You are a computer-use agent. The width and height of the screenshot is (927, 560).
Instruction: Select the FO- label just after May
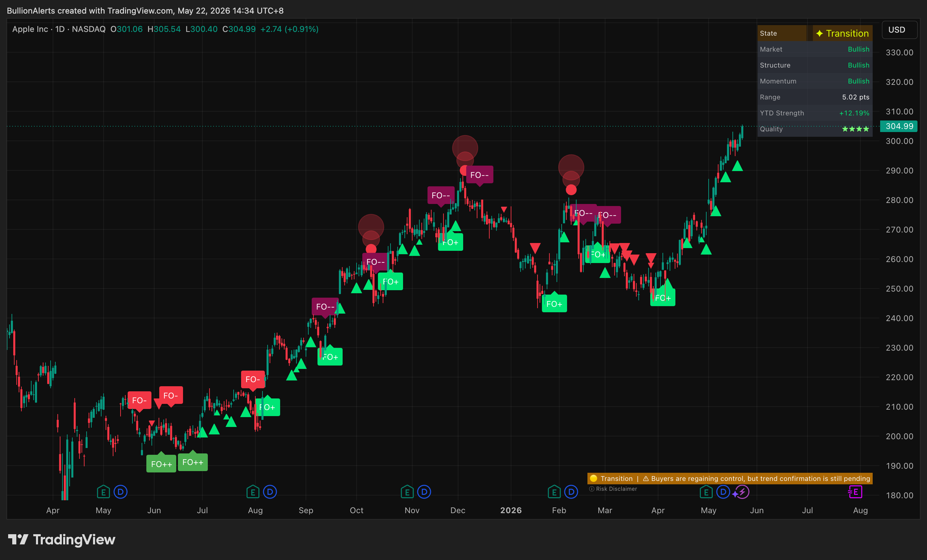(x=139, y=400)
